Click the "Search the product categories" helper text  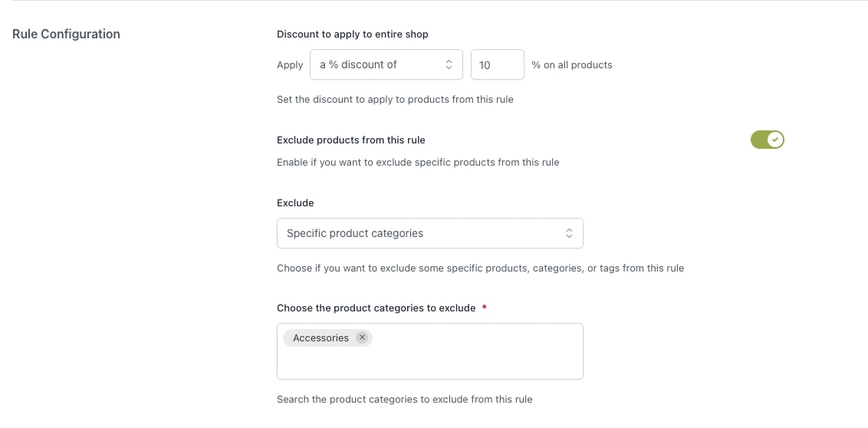tap(404, 399)
